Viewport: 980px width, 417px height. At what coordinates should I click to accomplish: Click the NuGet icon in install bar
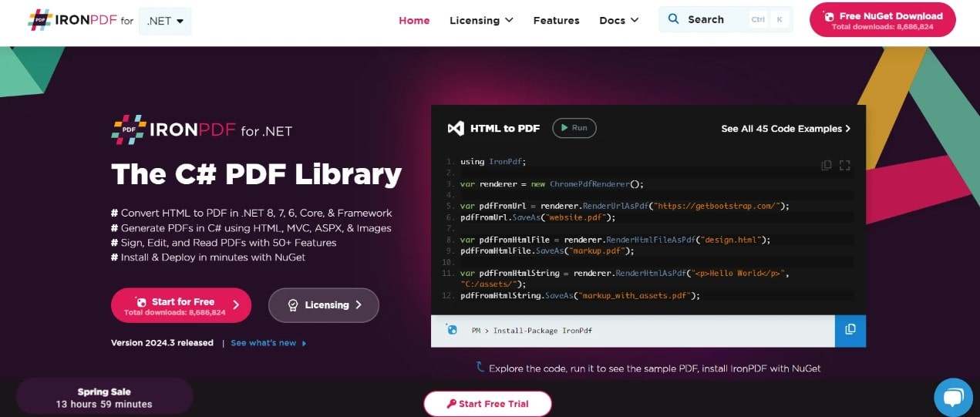pyautogui.click(x=452, y=330)
